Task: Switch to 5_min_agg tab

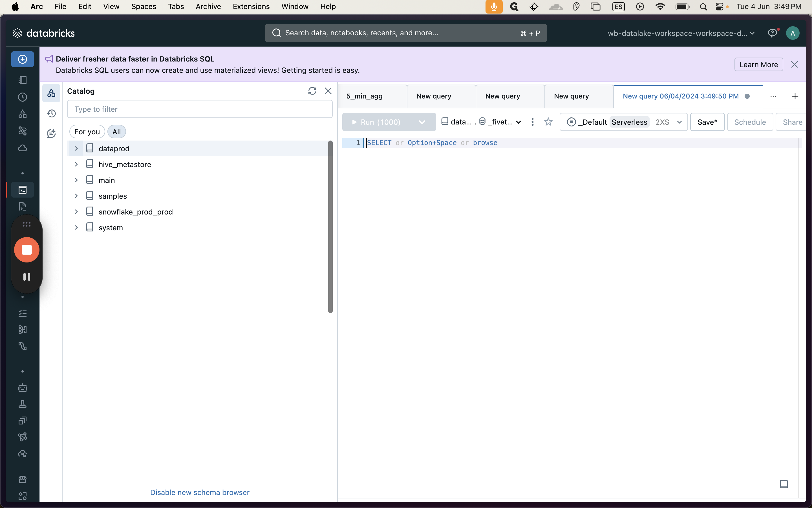Action: coord(372,97)
